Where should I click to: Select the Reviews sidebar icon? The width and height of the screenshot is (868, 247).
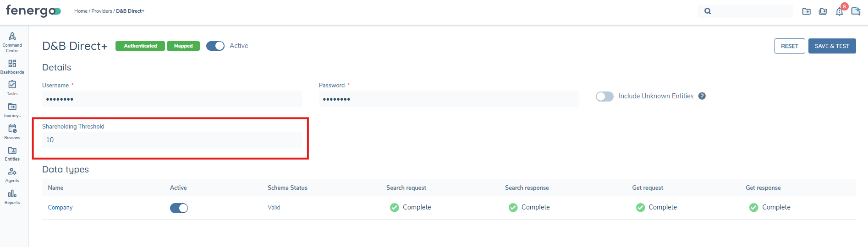12,129
